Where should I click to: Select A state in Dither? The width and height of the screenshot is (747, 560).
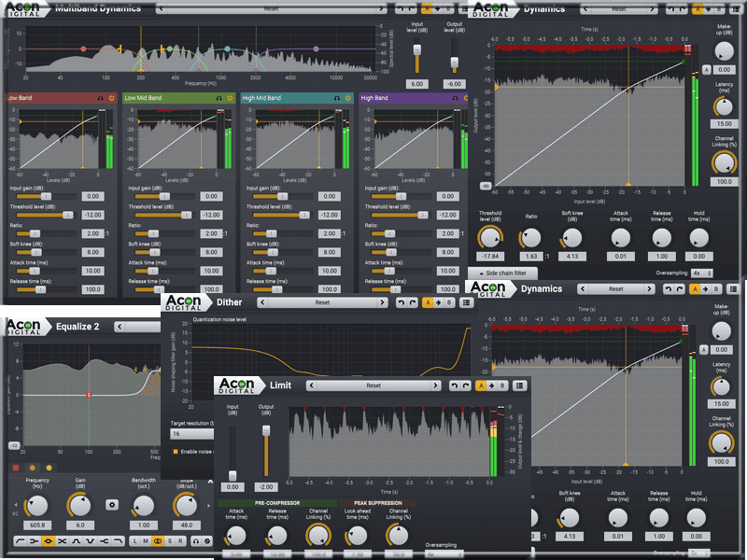(428, 302)
